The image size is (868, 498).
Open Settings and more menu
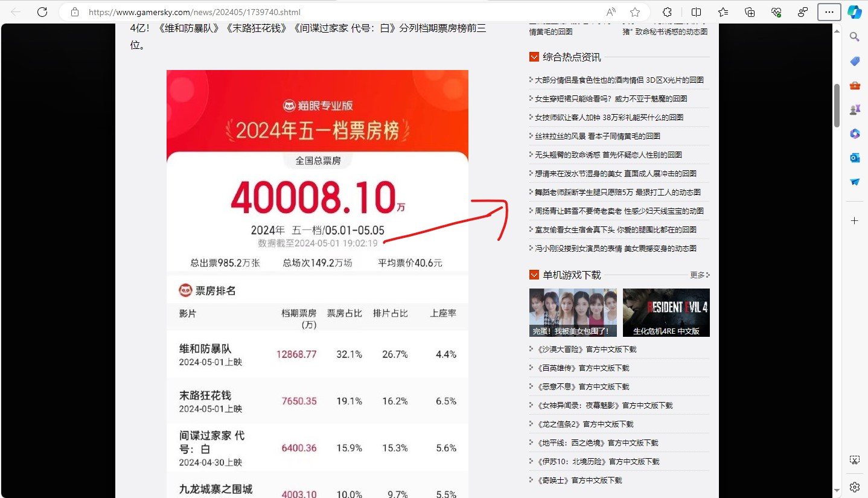coord(829,12)
